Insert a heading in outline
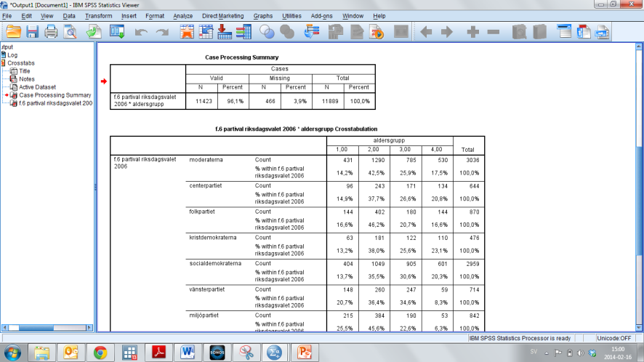This screenshot has height=362, width=644. [x=564, y=32]
